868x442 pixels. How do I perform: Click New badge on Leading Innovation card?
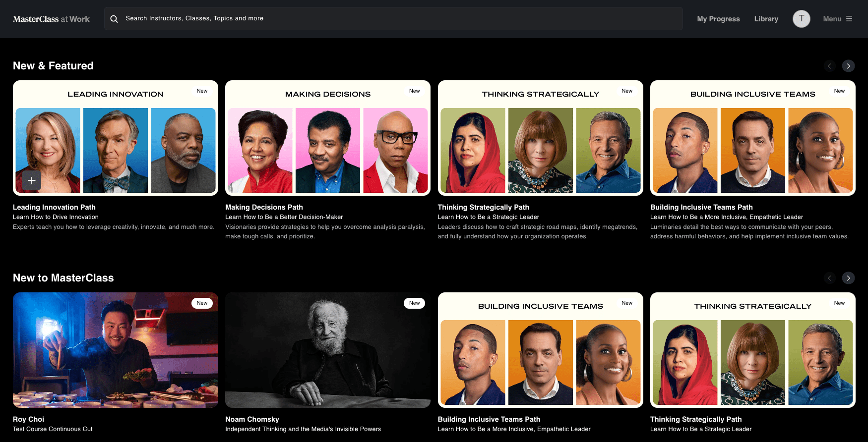(x=202, y=91)
